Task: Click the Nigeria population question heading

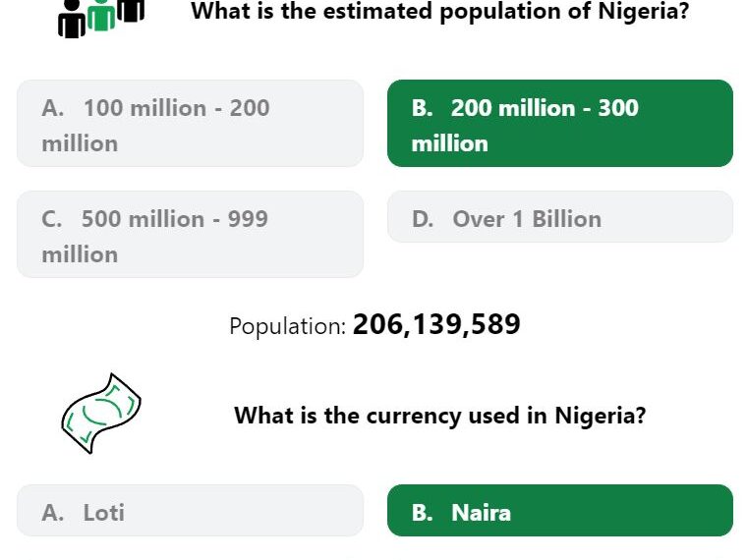Action: [x=440, y=12]
